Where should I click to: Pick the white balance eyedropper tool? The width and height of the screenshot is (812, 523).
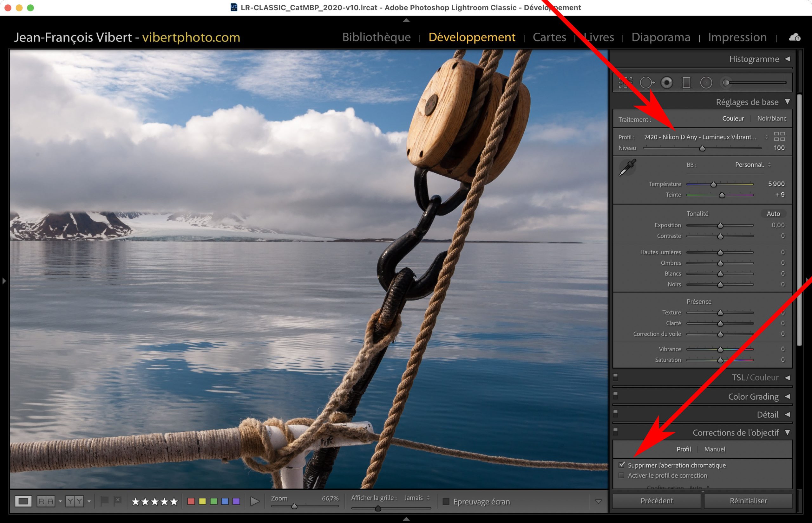click(627, 167)
